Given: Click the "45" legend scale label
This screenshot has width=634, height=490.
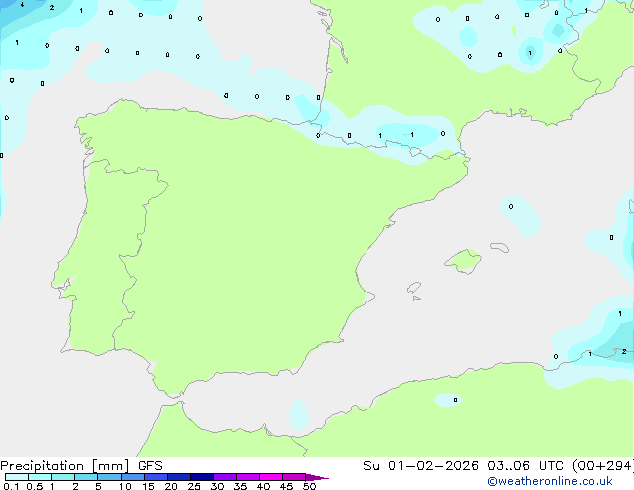Looking at the screenshot, I should tap(287, 486).
